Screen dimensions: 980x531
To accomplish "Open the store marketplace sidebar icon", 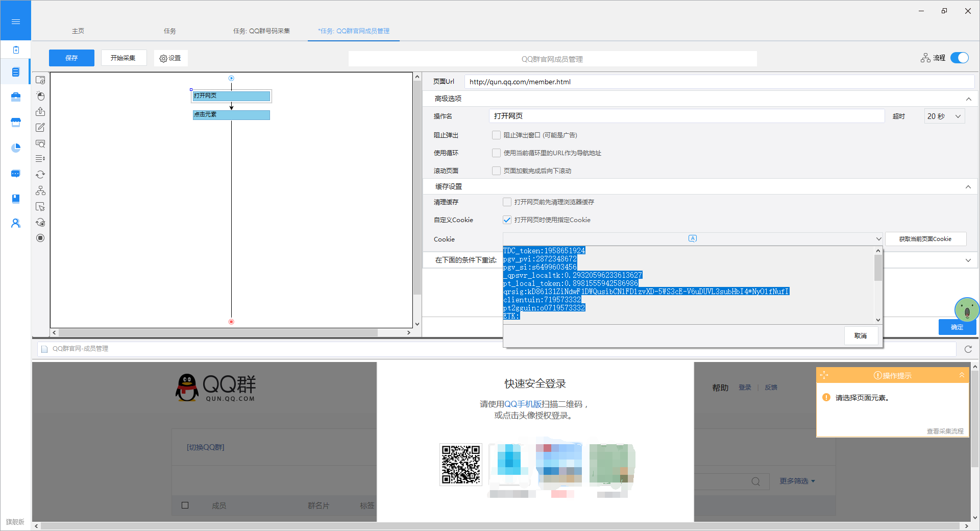I will click(x=16, y=123).
